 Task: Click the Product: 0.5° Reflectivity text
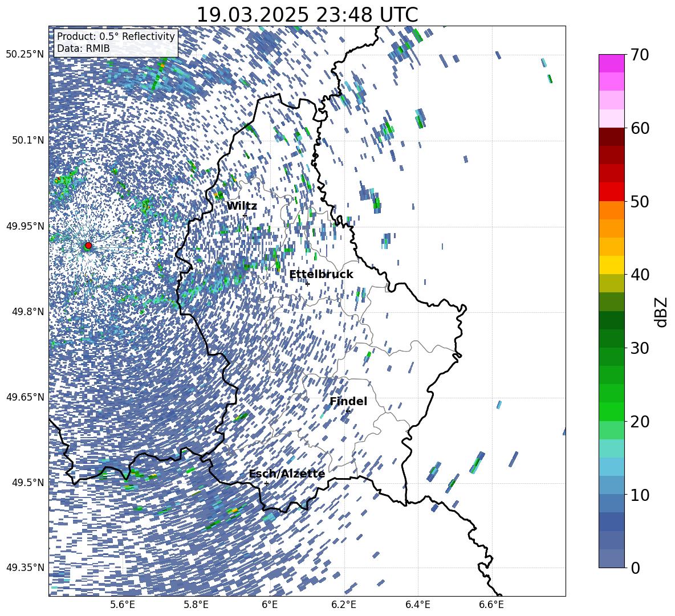click(x=116, y=36)
